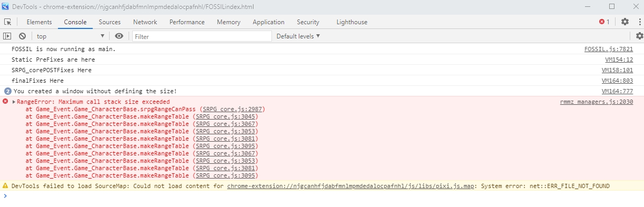Maximize the DevTools window
The width and height of the screenshot is (644, 207).
612,6
